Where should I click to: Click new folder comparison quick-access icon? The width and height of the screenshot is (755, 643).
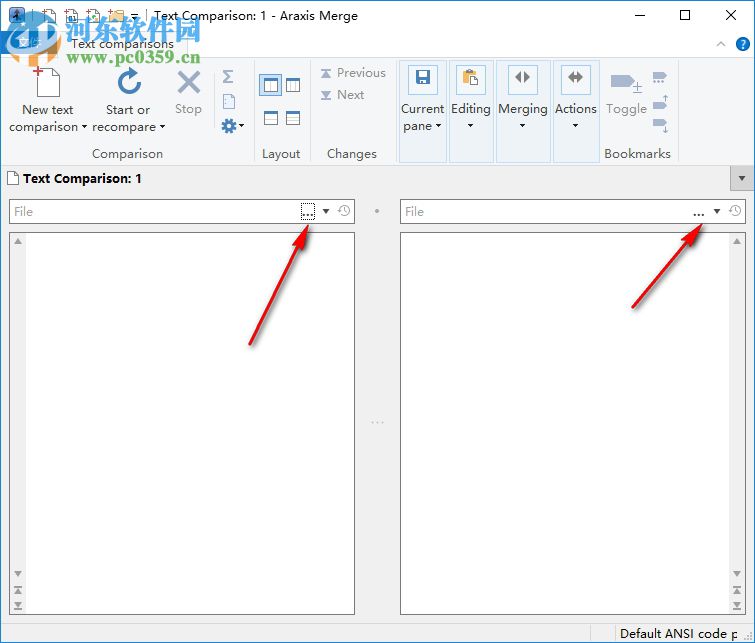coord(116,15)
